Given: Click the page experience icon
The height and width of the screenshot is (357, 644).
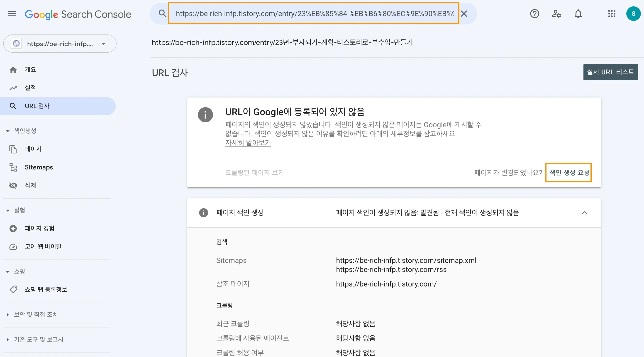Looking at the screenshot, I should click(13, 228).
